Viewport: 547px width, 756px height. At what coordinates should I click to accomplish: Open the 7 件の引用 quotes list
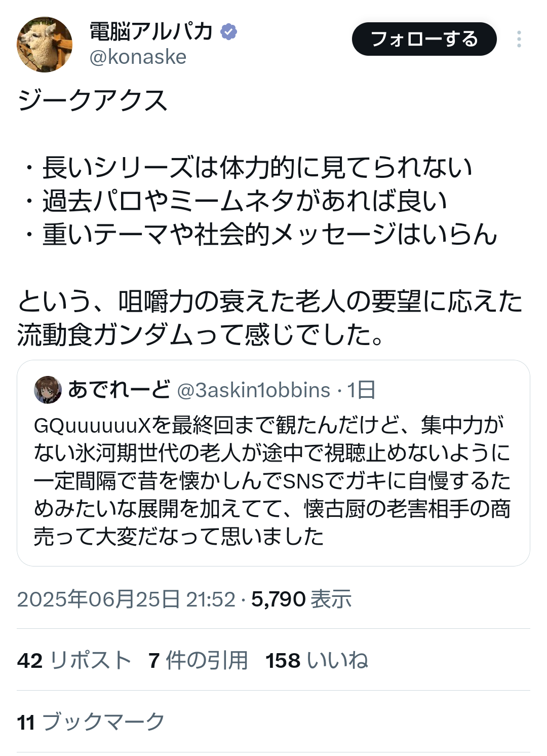[x=198, y=661]
